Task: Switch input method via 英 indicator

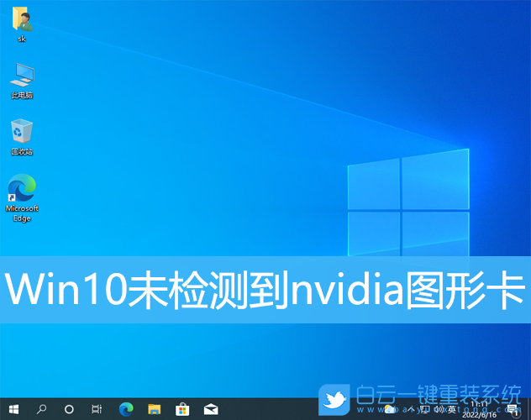Action: pyautogui.click(x=452, y=409)
